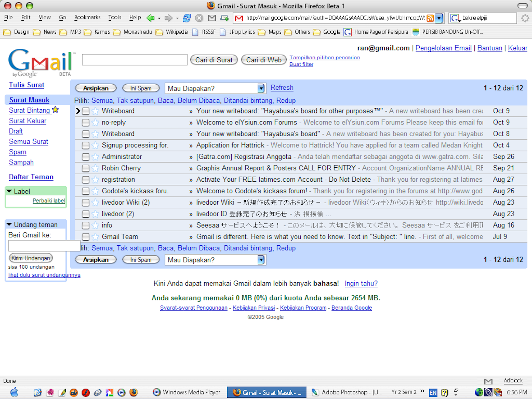This screenshot has width=532, height=399.
Task: Click the top Arsipkan button
Action: (96, 88)
